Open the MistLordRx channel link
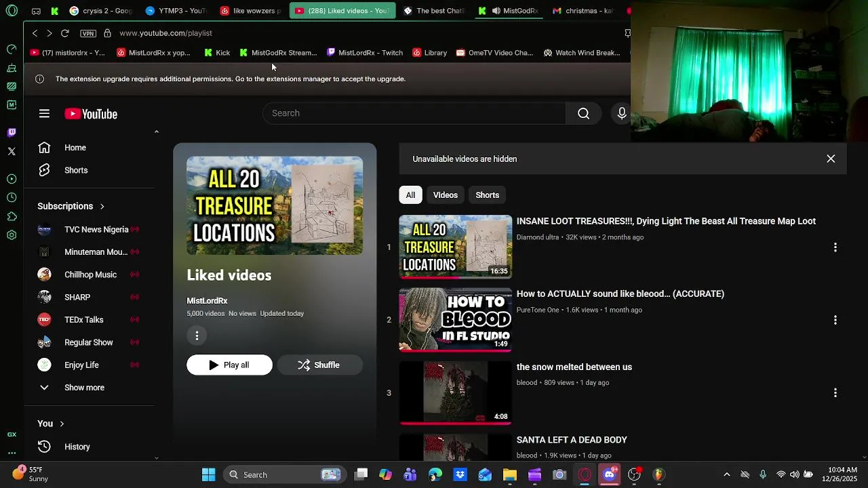The width and height of the screenshot is (868, 488). [207, 301]
